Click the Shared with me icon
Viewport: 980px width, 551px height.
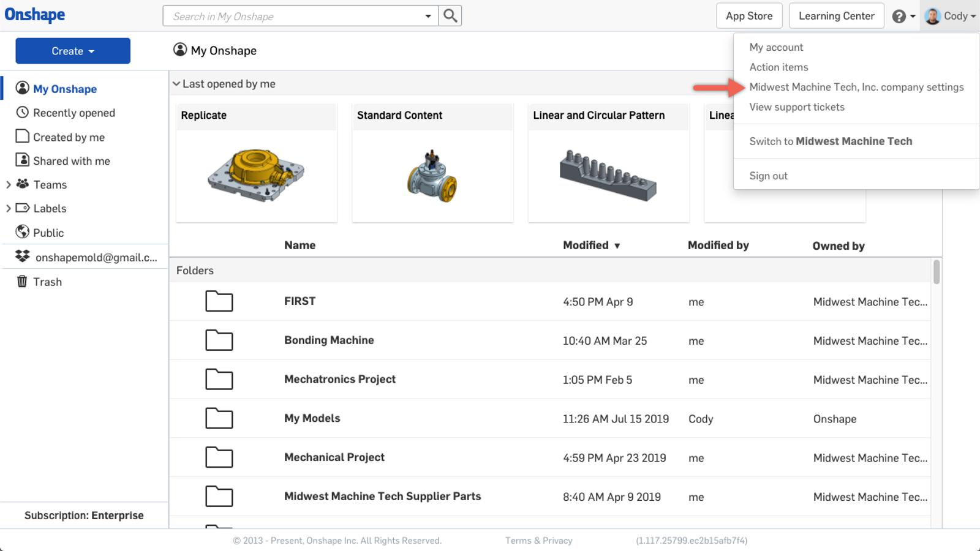tap(23, 160)
